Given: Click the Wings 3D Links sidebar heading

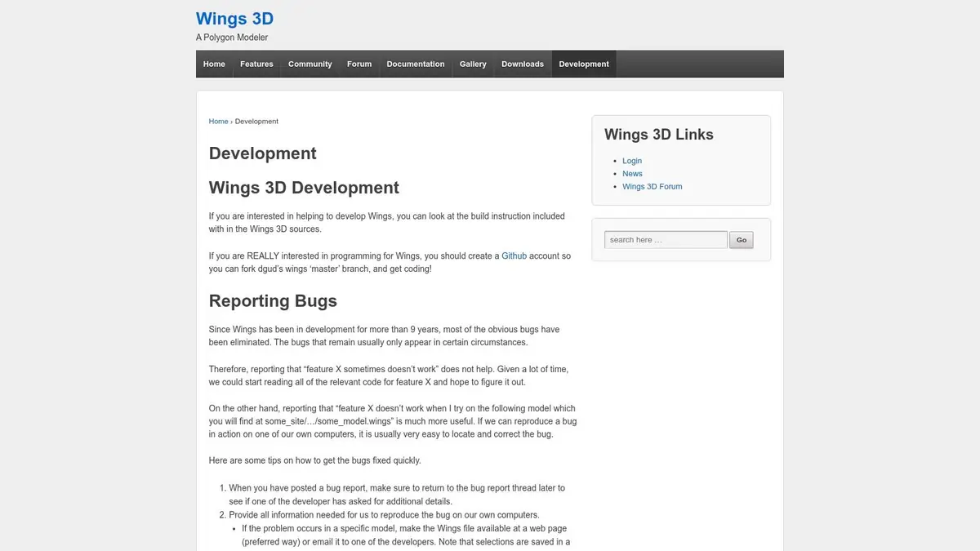Looking at the screenshot, I should [x=659, y=135].
